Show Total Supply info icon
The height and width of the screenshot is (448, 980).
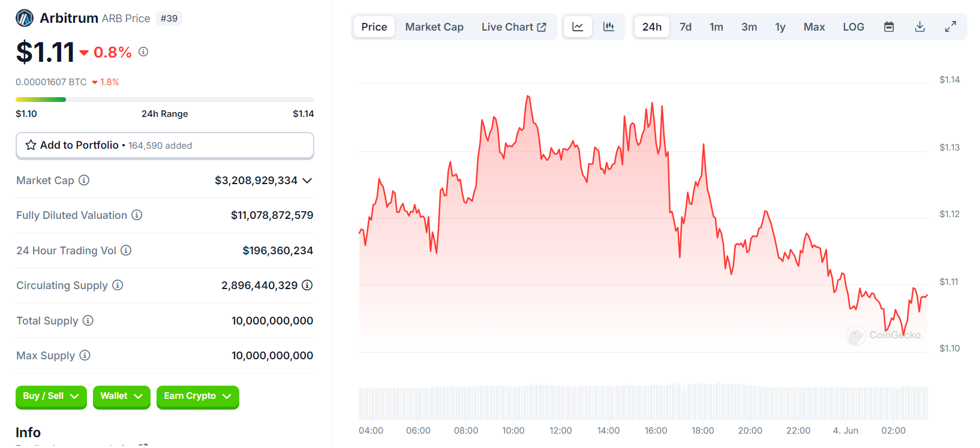pos(88,320)
